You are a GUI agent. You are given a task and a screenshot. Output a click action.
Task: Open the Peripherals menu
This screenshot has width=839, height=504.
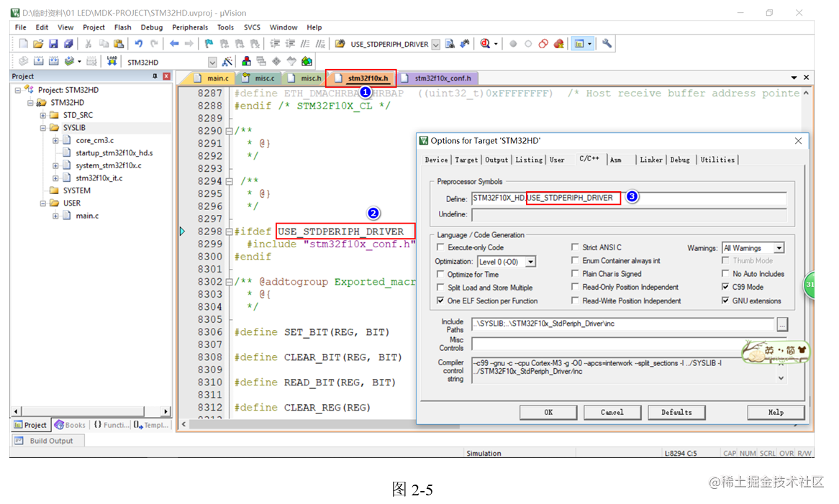tap(190, 27)
